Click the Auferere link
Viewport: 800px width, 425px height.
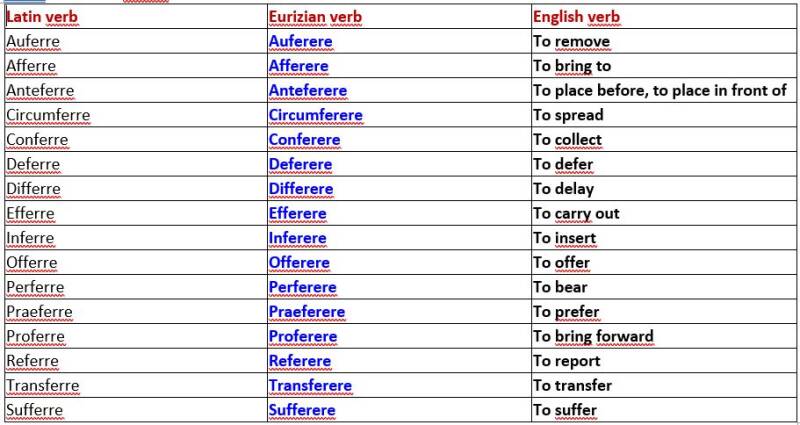(x=301, y=41)
